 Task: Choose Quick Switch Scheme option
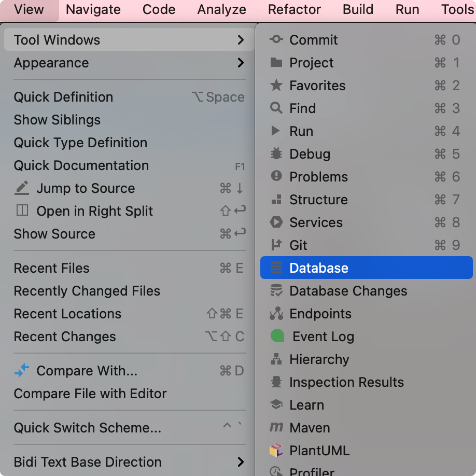point(130,427)
